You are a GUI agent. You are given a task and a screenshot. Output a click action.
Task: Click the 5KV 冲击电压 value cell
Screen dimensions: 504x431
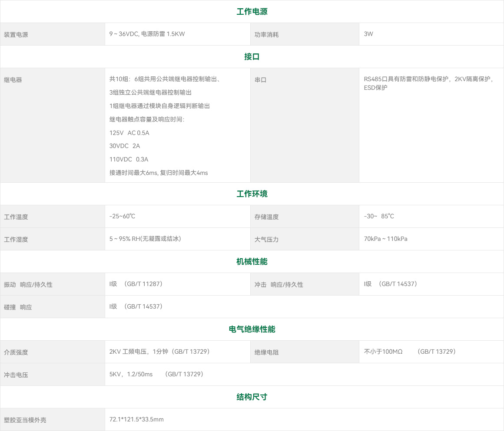pos(157,374)
